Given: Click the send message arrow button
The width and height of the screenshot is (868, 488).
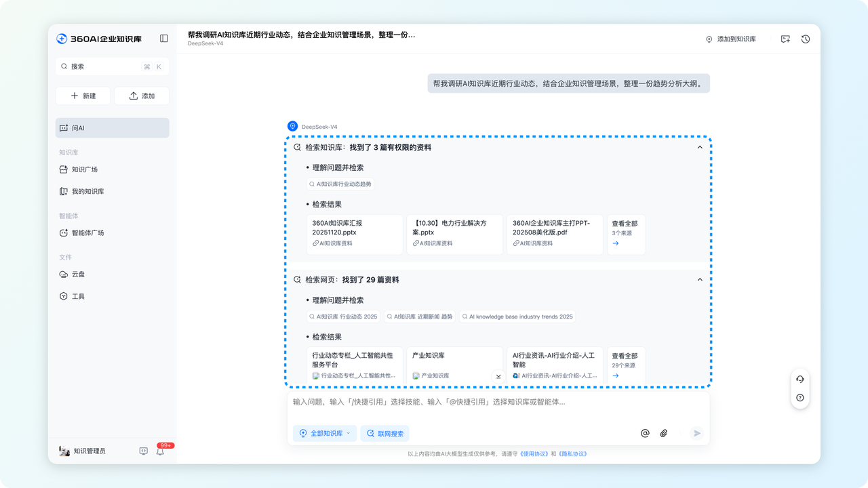Looking at the screenshot, I should 696,433.
